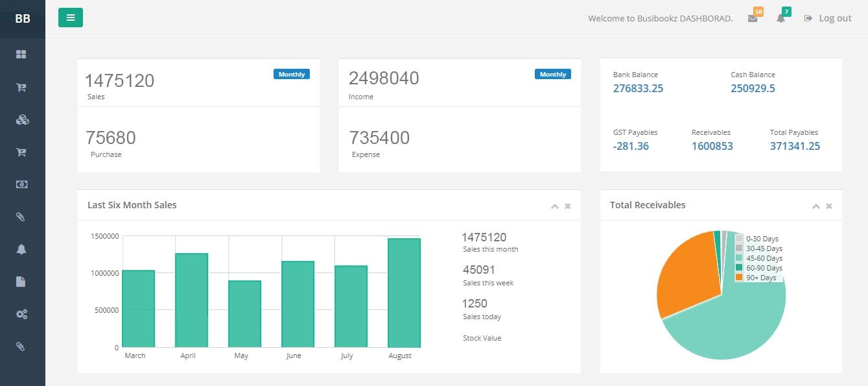View header bell notifications with badge 7
This screenshot has height=386, width=868.
point(780,18)
